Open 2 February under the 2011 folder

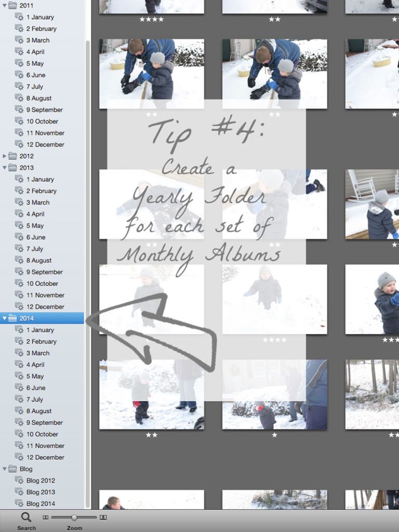42,29
